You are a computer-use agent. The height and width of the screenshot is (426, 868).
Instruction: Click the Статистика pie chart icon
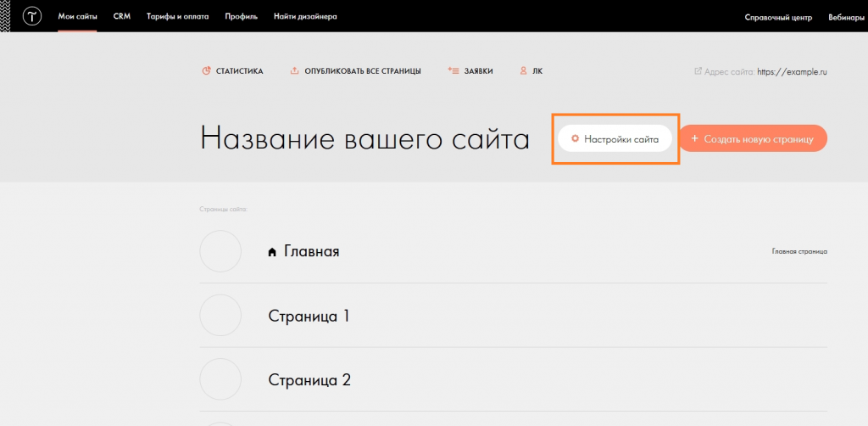click(x=207, y=71)
